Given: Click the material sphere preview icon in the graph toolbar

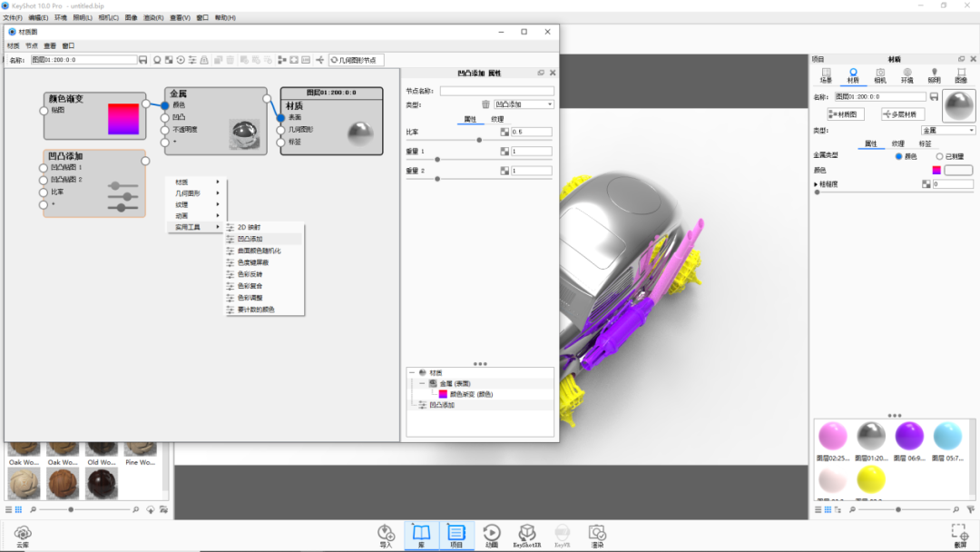Looking at the screenshot, I should 157,60.
